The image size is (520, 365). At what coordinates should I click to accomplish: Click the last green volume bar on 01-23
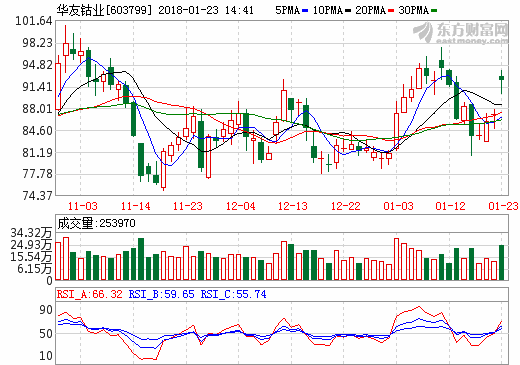click(501, 262)
